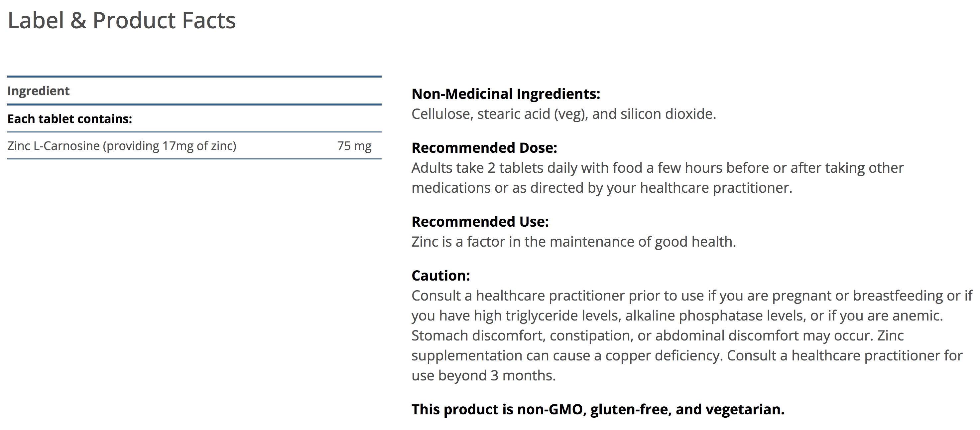The width and height of the screenshot is (980, 430).
Task: Click the line starting "supplementation can cause a copper"
Action: [687, 356]
